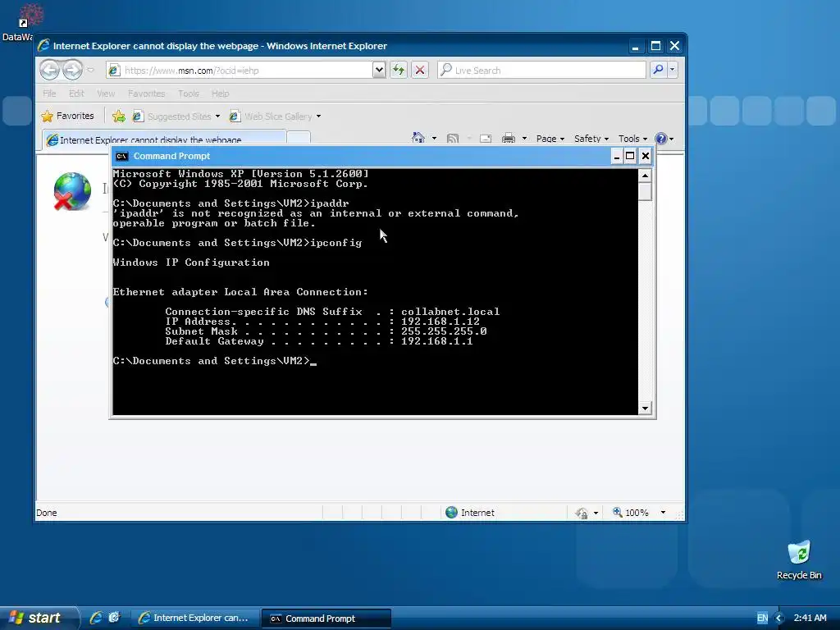Click the Command Prompt scrollbar thumb
This screenshot has height=630, width=840.
pos(645,192)
